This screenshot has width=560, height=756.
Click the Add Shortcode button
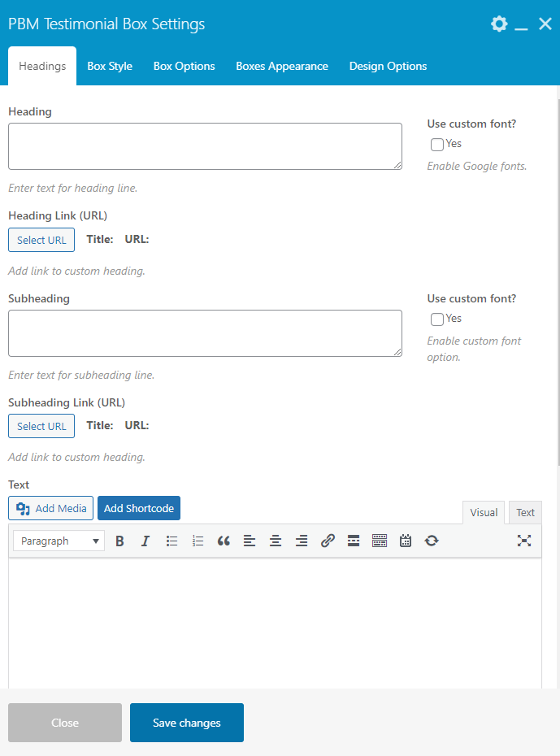click(x=139, y=508)
